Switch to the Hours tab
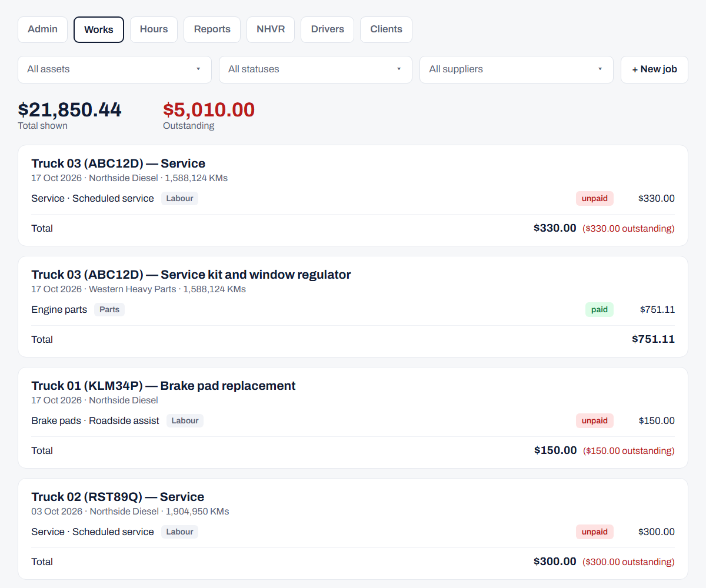Image resolution: width=706 pixels, height=588 pixels. (154, 29)
